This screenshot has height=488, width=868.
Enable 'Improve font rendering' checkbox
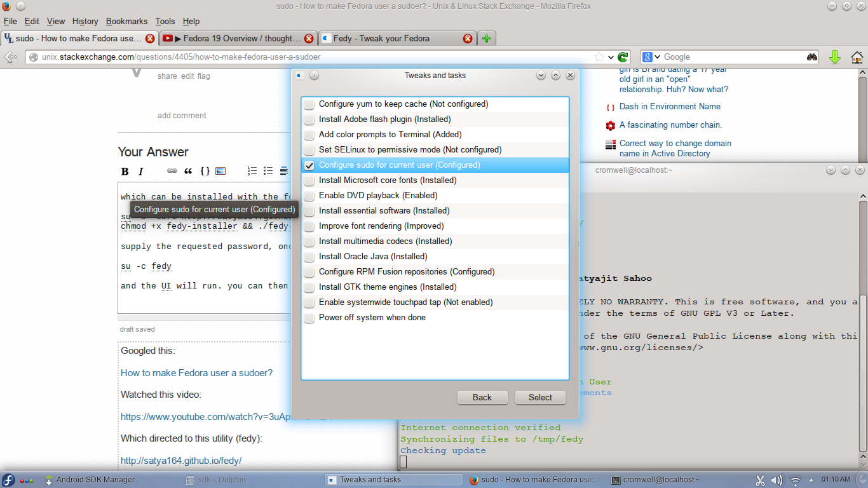tap(309, 226)
